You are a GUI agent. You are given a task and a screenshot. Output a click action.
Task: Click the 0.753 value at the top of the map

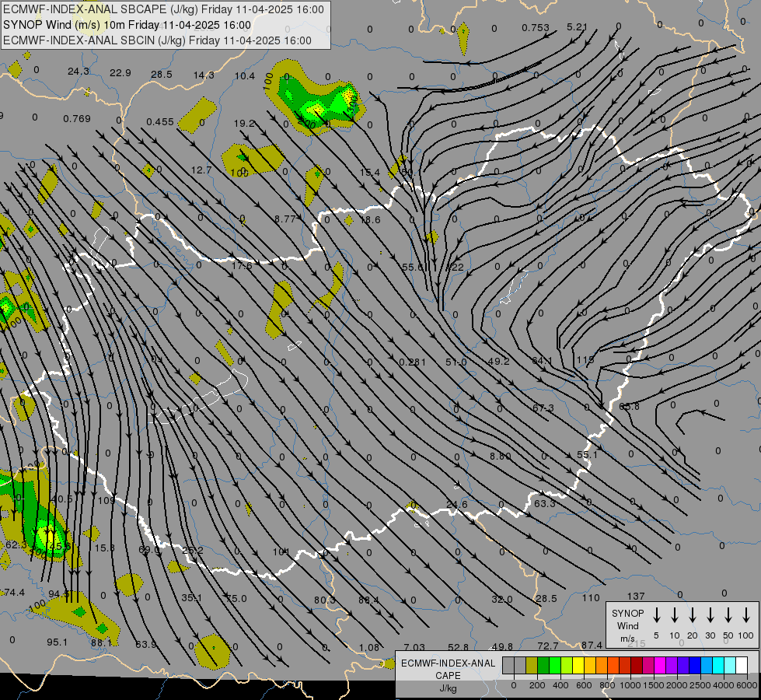tap(536, 28)
